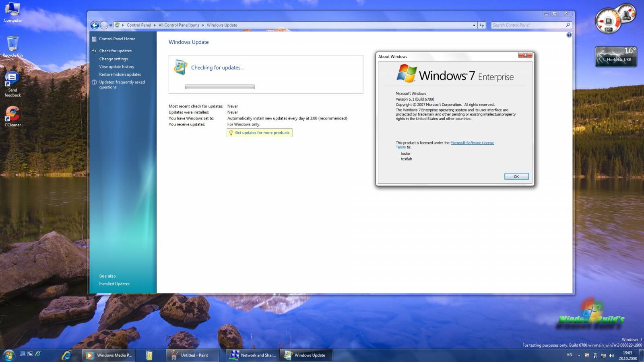Click 'Most recent check for updates:' label

[196, 107]
